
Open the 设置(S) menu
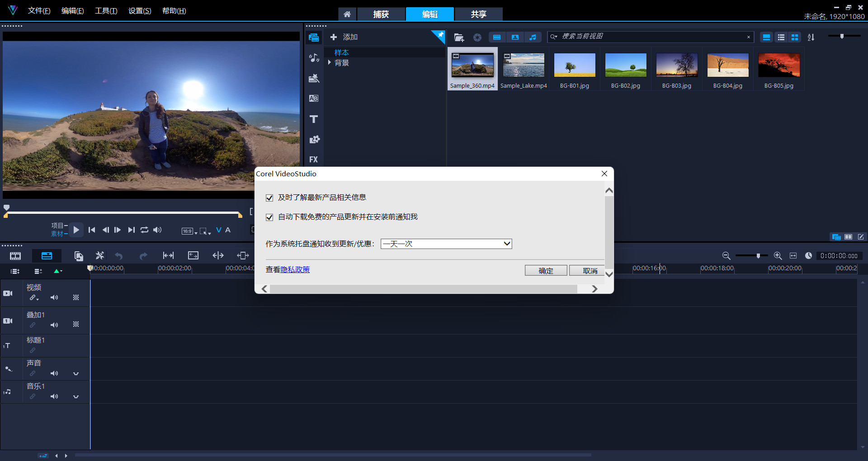pyautogui.click(x=140, y=11)
